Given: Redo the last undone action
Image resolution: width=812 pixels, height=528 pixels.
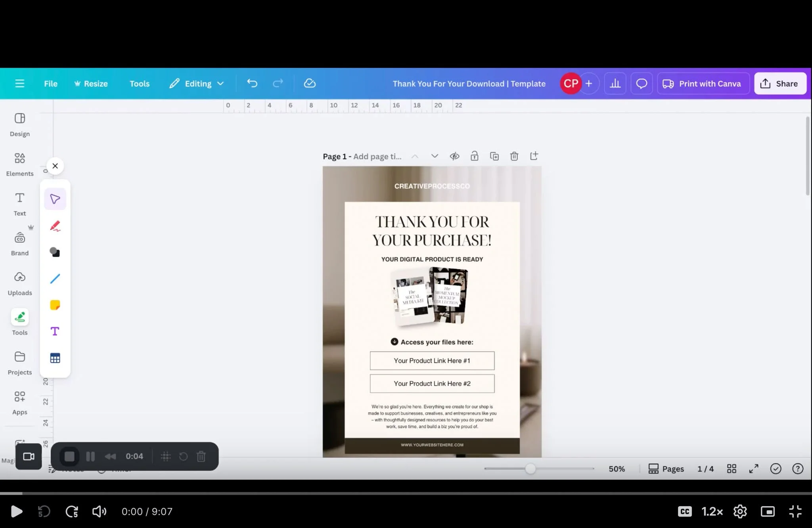Looking at the screenshot, I should (278, 83).
